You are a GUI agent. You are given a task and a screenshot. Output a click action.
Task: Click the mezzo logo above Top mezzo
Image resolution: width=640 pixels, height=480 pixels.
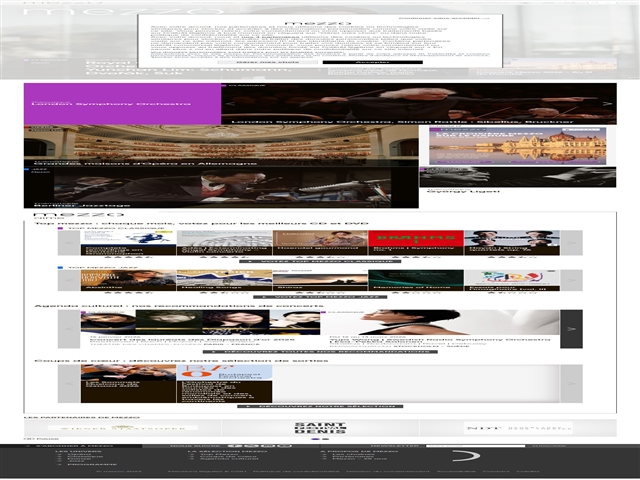(54, 214)
